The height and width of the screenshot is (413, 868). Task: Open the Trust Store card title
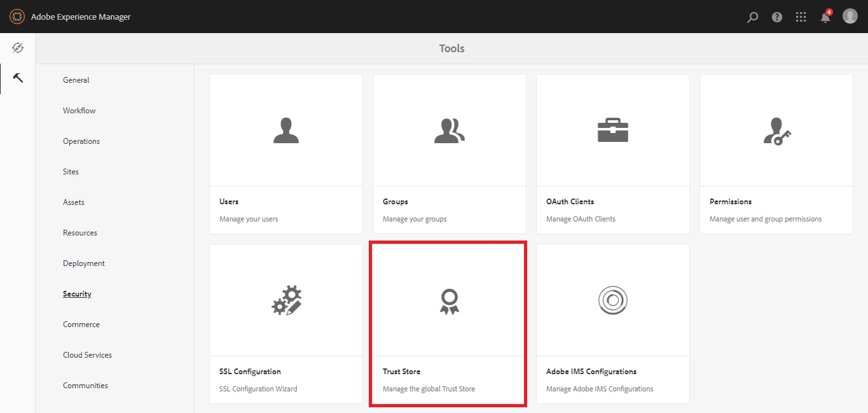pyautogui.click(x=402, y=372)
